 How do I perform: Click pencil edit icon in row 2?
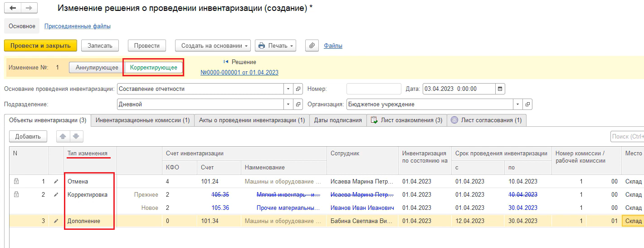[56, 195]
